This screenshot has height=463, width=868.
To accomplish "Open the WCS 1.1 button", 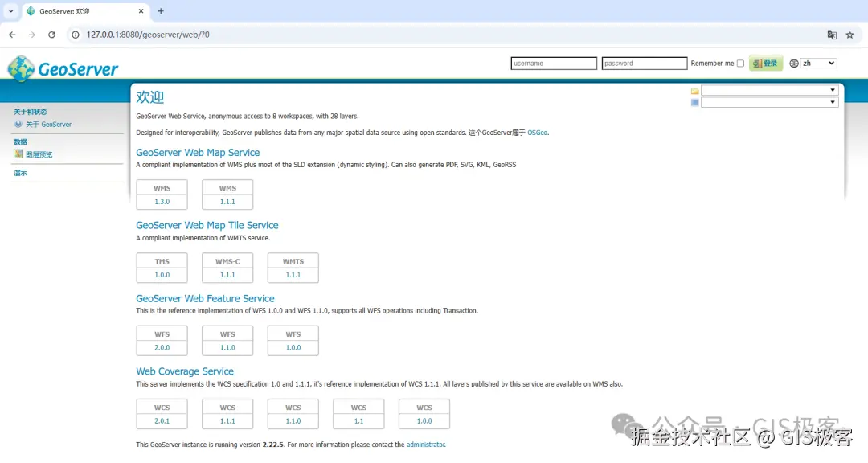I will [x=358, y=414].
